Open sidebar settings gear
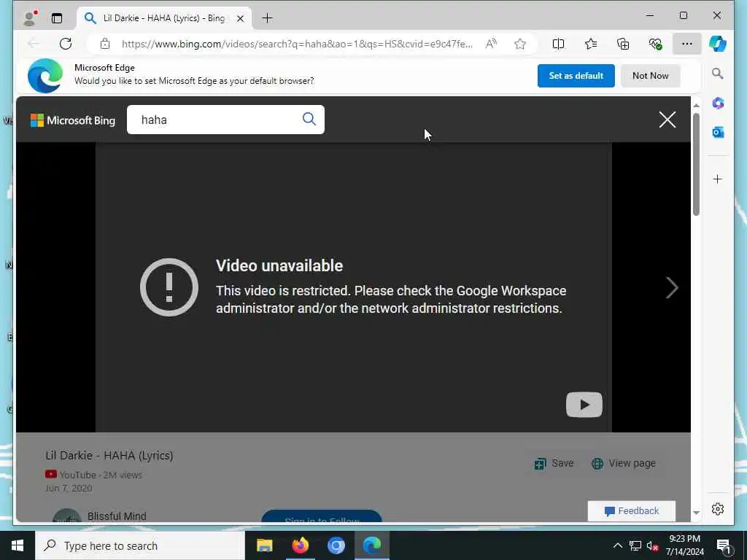 pos(718,509)
